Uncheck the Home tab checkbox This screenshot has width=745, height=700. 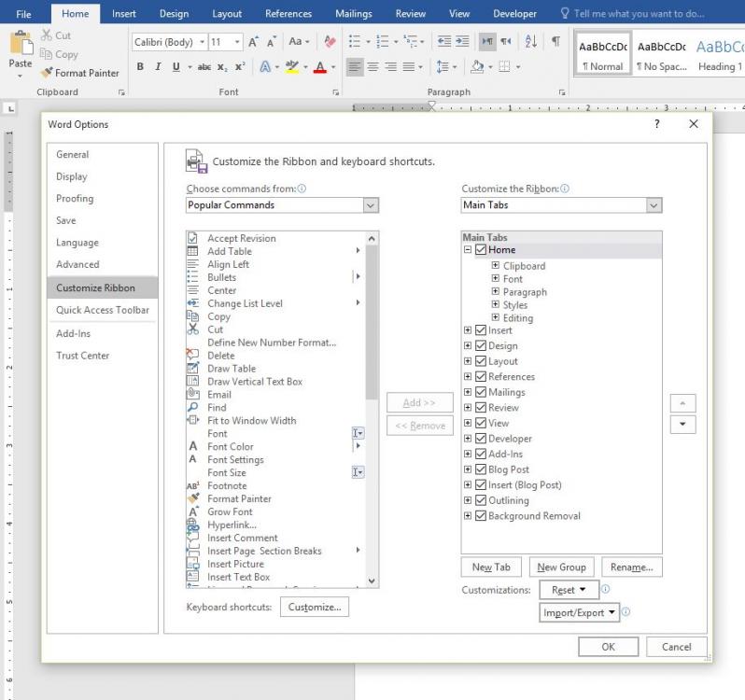click(481, 249)
